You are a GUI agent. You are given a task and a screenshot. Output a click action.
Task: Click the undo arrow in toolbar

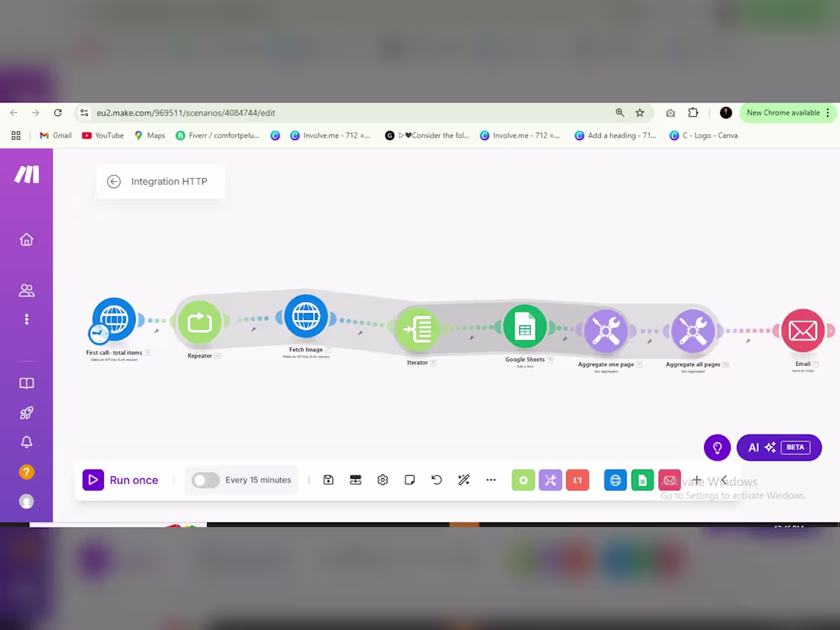tap(437, 480)
